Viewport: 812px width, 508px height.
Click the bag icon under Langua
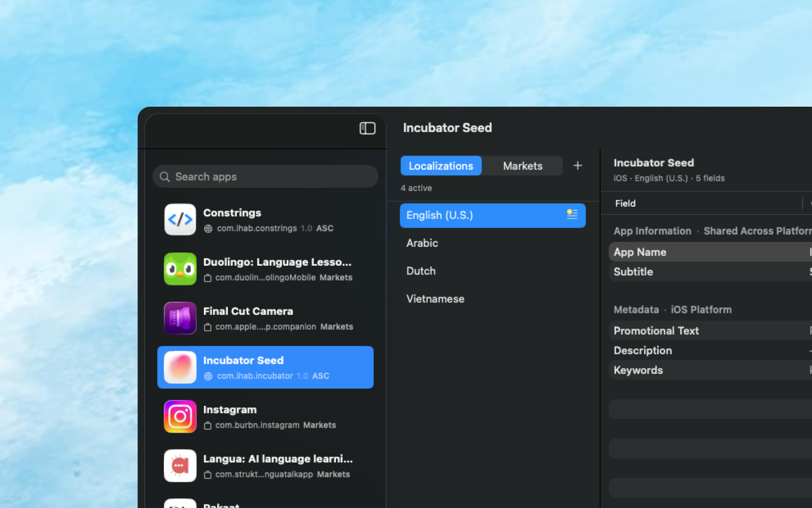[208, 475]
